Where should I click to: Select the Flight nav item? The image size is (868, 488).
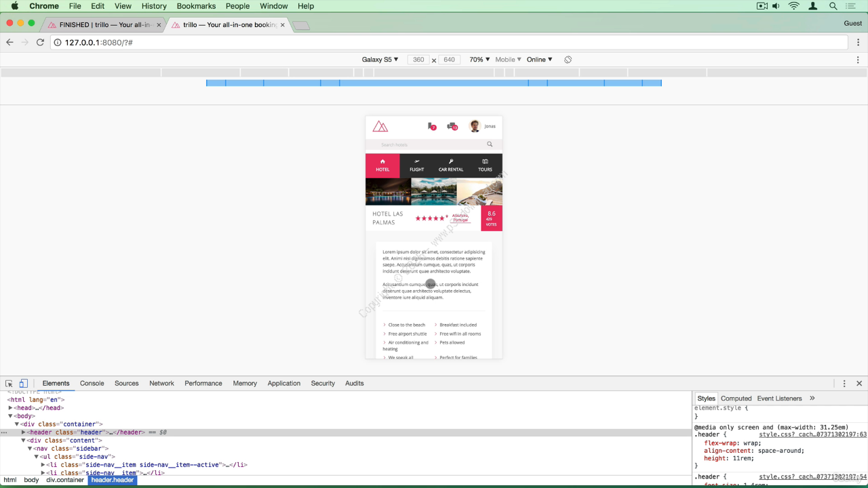(x=417, y=165)
